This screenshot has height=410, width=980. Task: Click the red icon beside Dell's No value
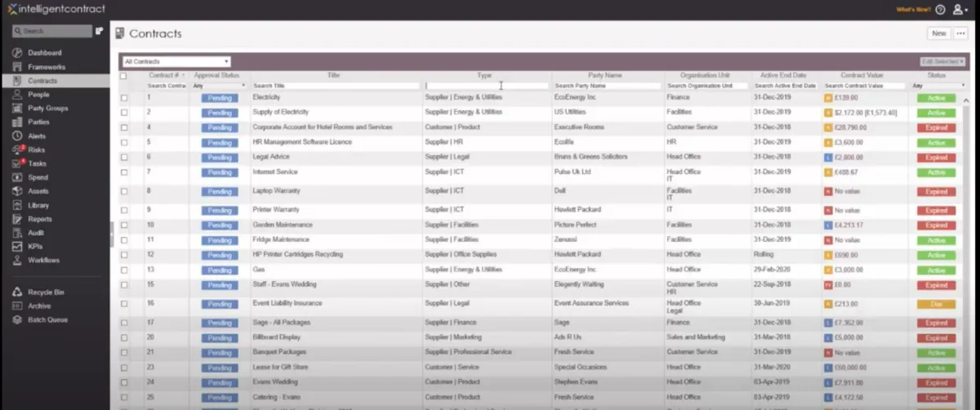[x=827, y=192]
